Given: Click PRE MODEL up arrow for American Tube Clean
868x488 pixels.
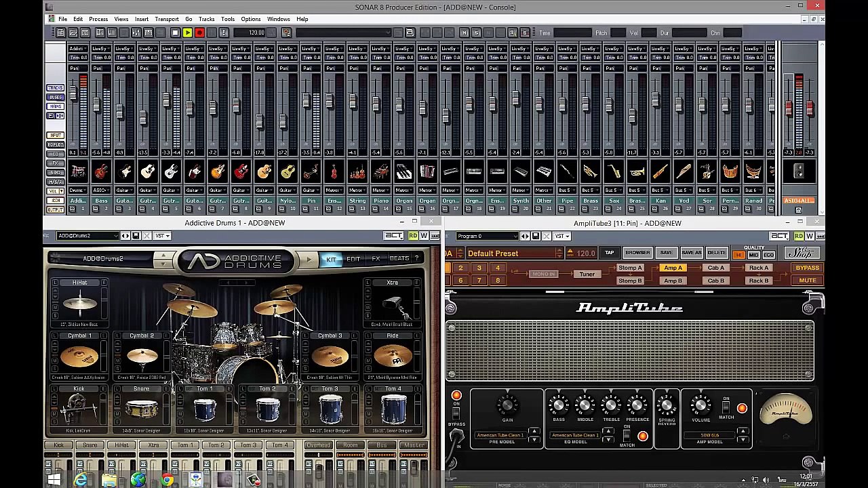Looking at the screenshot, I should click(534, 432).
